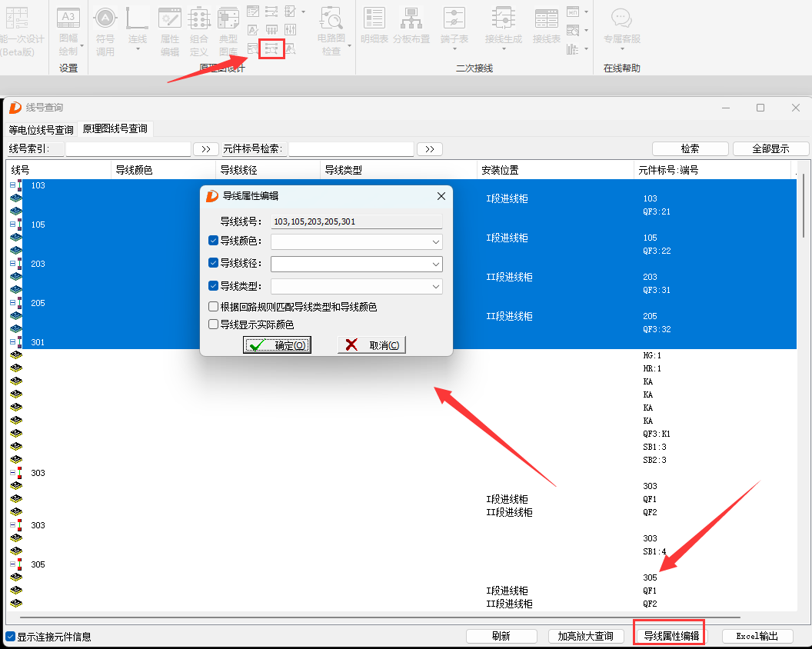Click the 刷新 refresh button
Viewport: 812px width, 649px height.
coord(501,636)
